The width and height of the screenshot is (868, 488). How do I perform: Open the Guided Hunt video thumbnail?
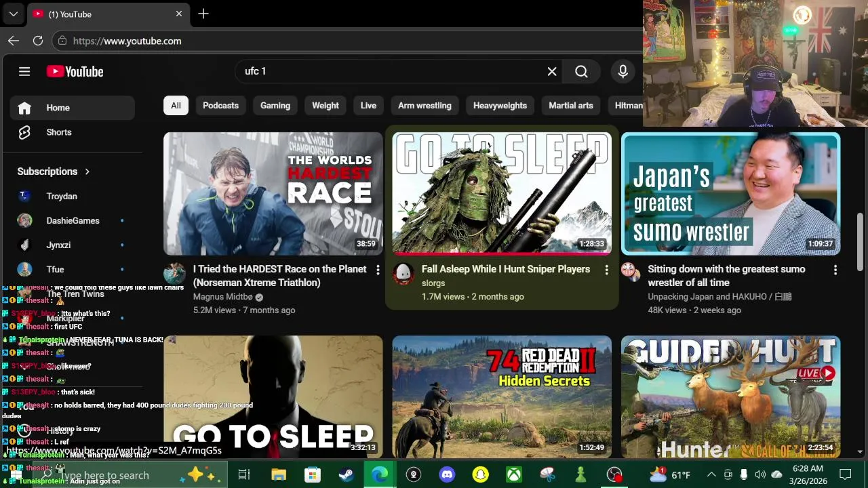(x=730, y=397)
